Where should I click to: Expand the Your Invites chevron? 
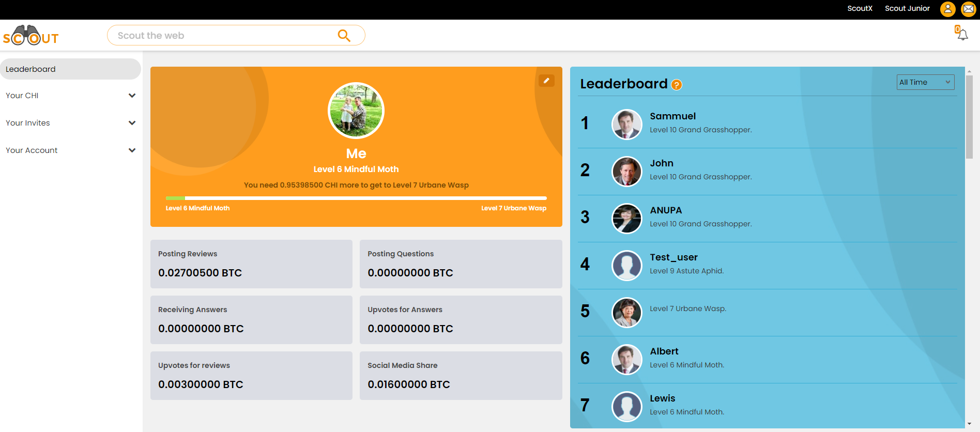tap(132, 123)
